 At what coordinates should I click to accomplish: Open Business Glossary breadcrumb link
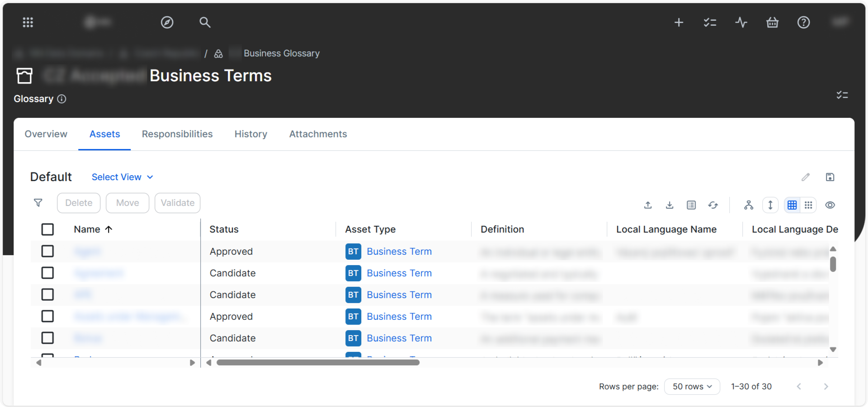point(281,53)
